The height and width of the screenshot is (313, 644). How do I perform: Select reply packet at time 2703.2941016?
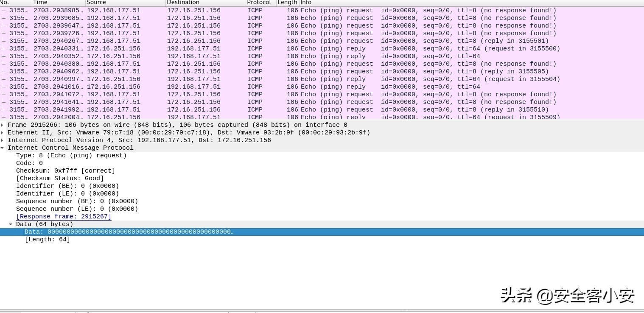pos(322,87)
